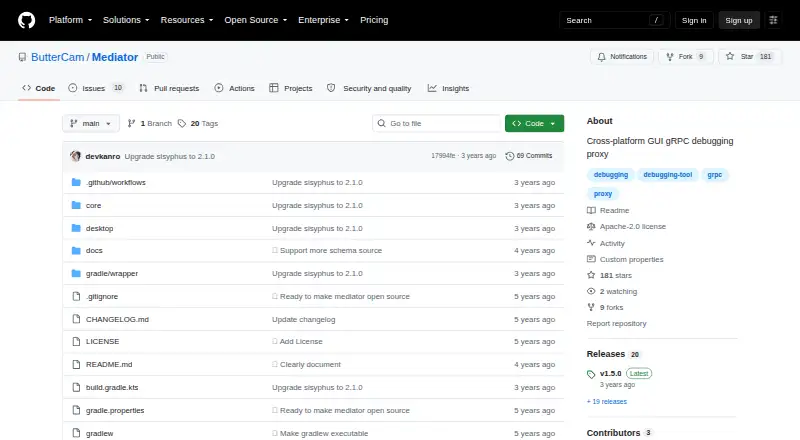Click the README.md file icon
Screen dimensions: 800x440
(x=76, y=364)
